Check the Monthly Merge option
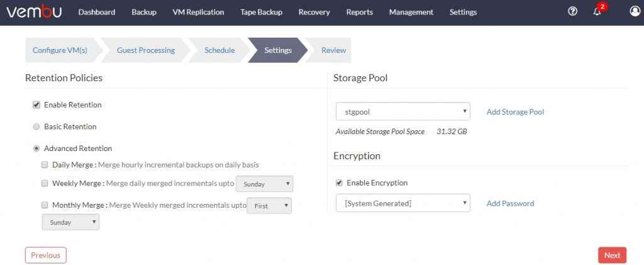 click(x=45, y=205)
